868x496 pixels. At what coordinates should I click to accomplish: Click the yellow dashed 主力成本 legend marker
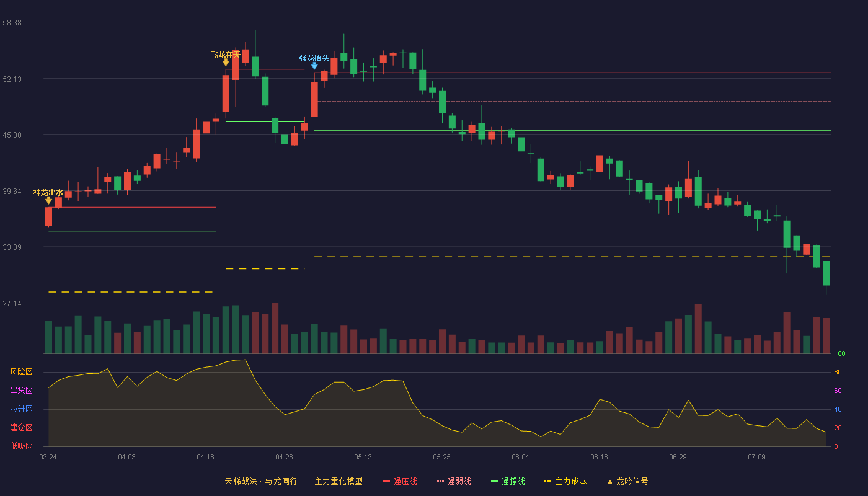tap(548, 481)
